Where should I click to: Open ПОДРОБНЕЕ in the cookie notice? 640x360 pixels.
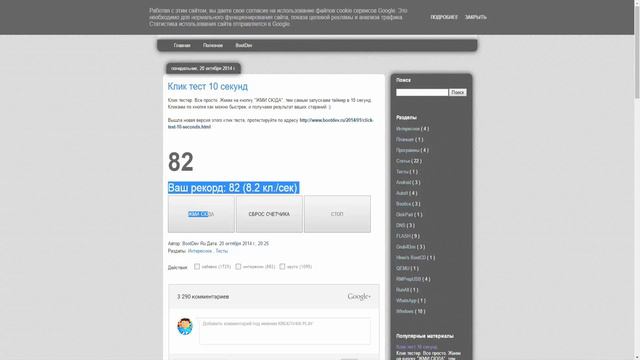[444, 17]
